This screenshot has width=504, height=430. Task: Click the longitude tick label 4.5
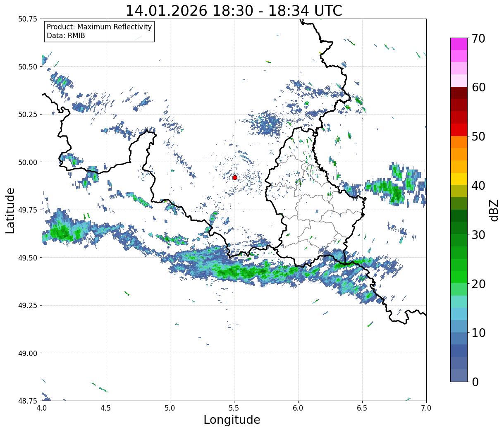[x=106, y=408]
